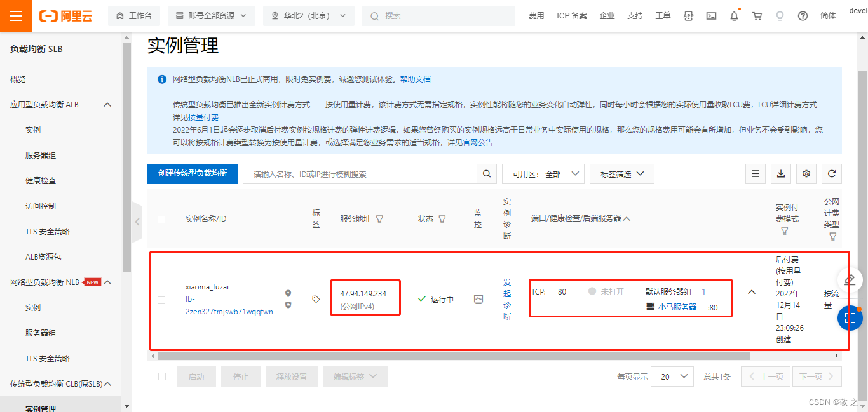Open the 小马服务器 backend link

point(677,307)
